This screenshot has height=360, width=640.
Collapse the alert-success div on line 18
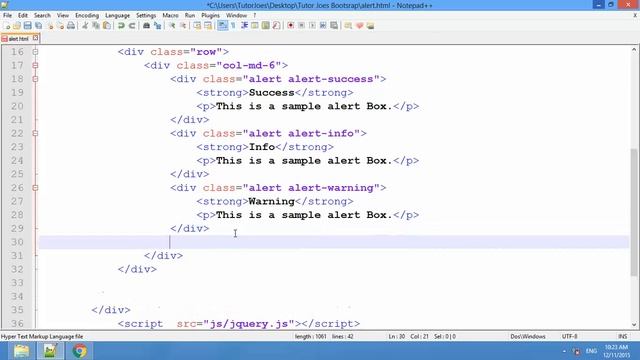coord(36,79)
